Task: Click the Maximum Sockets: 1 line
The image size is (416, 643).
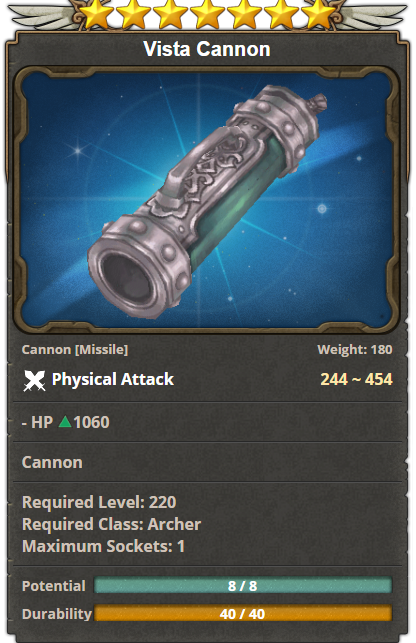Action: coord(103,546)
